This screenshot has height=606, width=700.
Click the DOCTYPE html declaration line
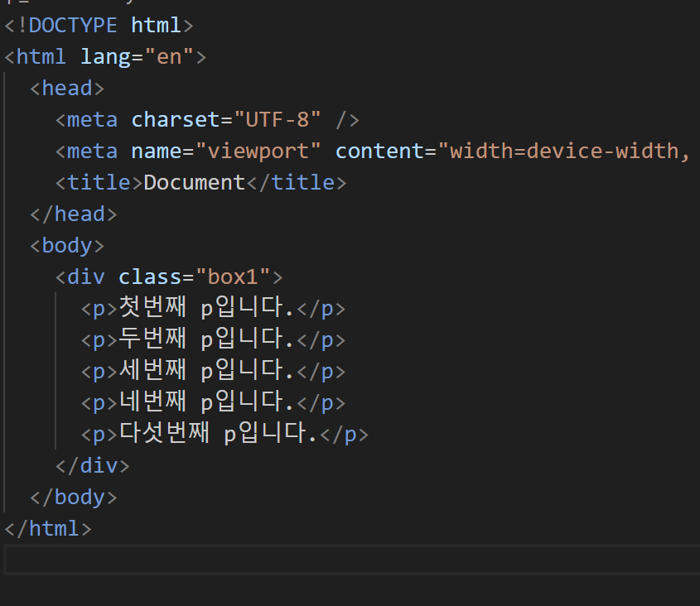[x=99, y=26]
